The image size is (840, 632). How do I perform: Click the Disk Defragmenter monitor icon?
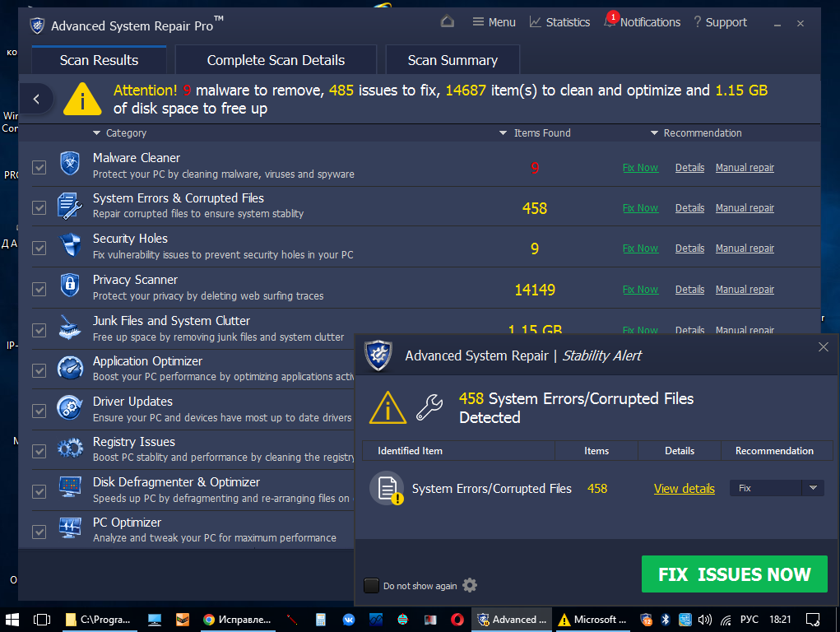point(70,486)
